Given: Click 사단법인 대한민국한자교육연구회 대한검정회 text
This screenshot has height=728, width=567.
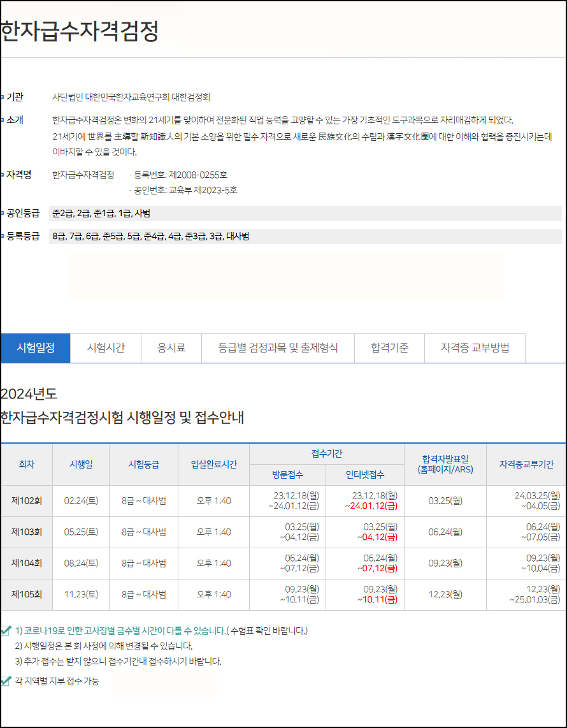Looking at the screenshot, I should (131, 98).
